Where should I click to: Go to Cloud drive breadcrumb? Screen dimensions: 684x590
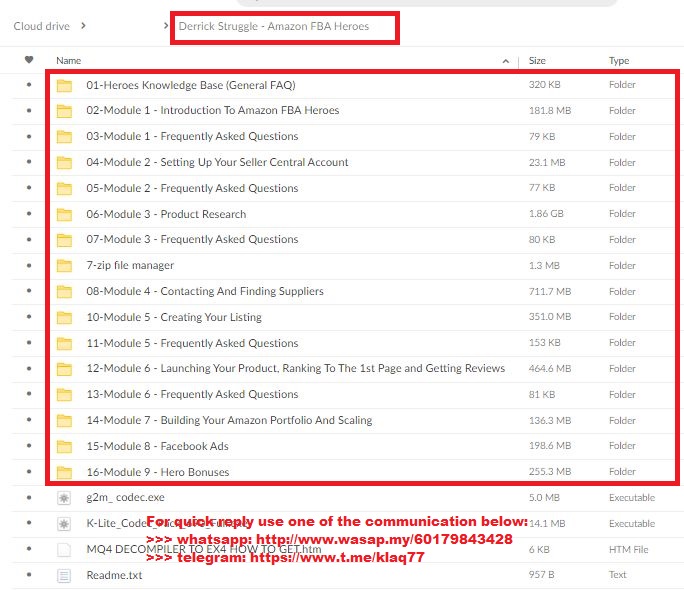pos(41,26)
